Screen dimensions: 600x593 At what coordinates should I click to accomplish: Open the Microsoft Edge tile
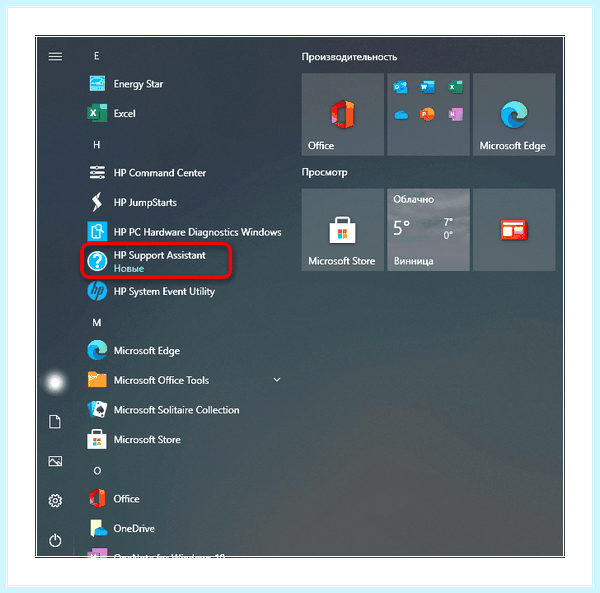tap(514, 114)
